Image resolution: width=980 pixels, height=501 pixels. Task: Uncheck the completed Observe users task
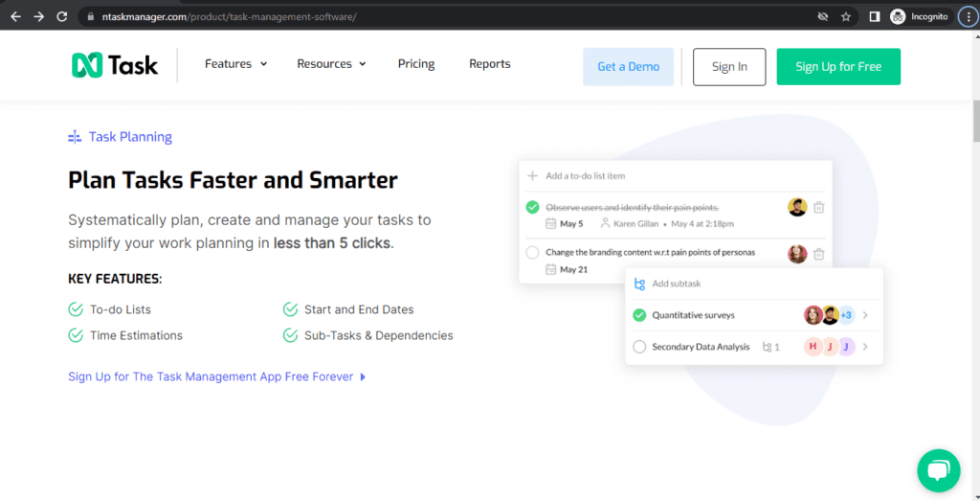(533, 207)
